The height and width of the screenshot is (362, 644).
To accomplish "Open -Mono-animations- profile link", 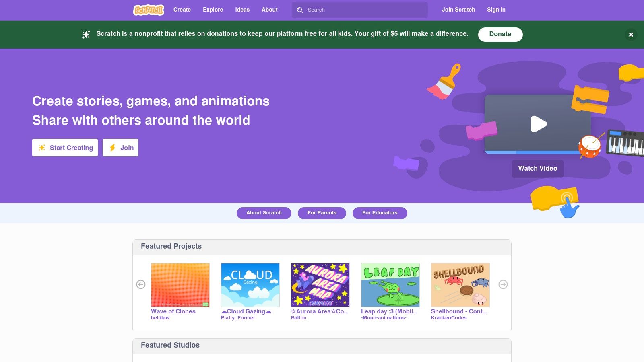I will click(x=384, y=318).
